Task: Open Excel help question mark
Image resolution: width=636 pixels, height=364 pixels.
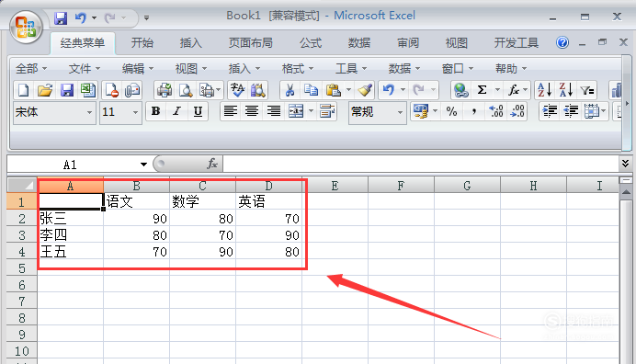Action: (562, 42)
